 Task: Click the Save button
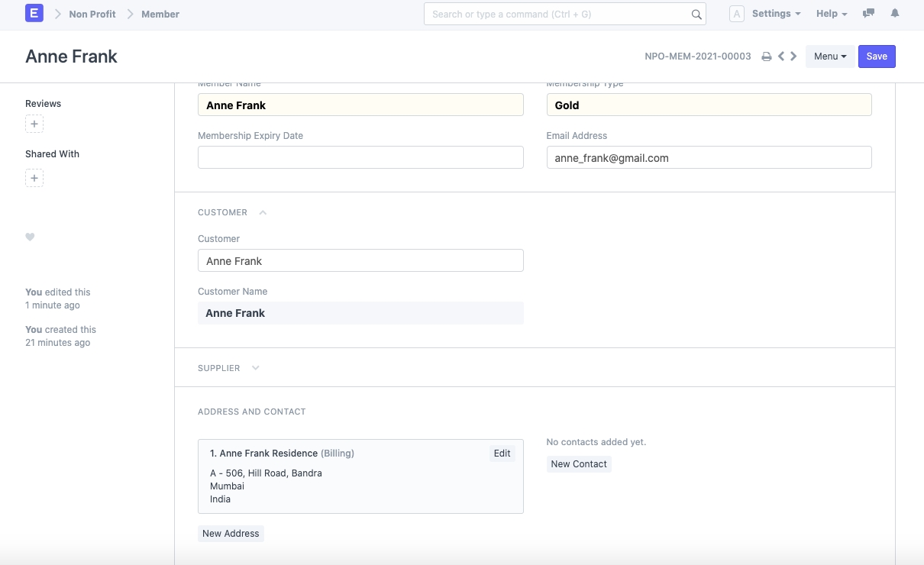coord(876,56)
